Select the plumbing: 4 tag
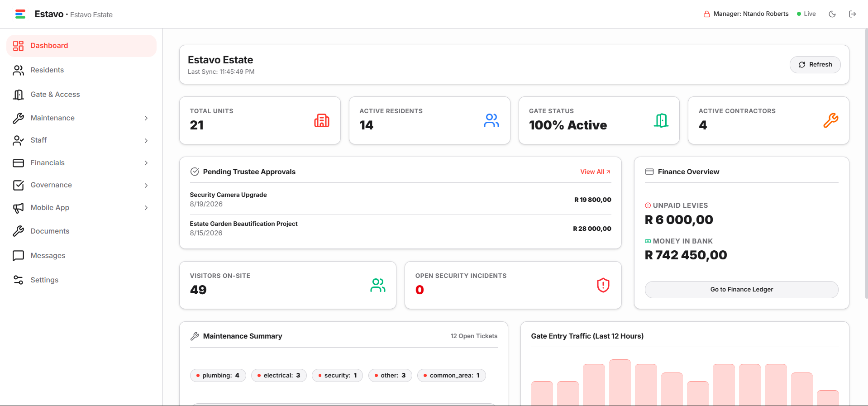The height and width of the screenshot is (406, 868). pos(218,376)
